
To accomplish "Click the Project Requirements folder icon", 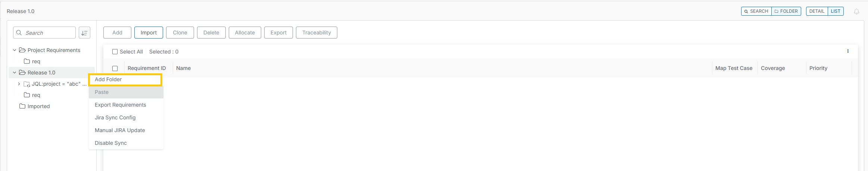I will [22, 50].
